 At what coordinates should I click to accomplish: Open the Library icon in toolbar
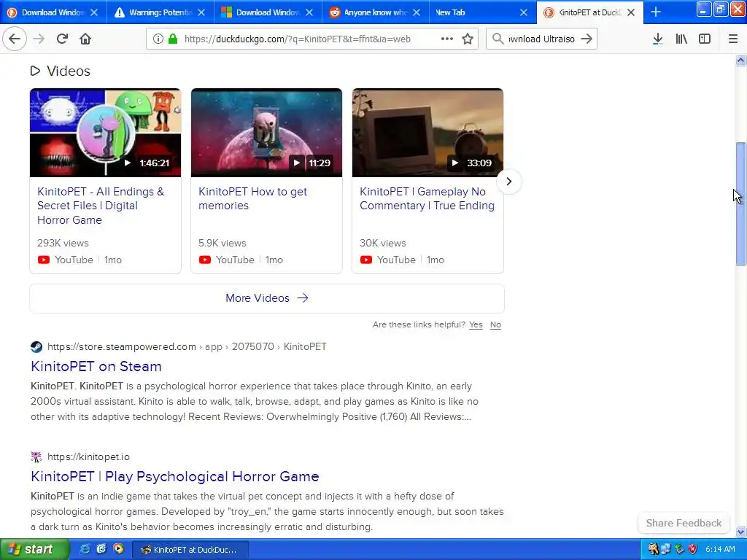pyautogui.click(x=681, y=39)
